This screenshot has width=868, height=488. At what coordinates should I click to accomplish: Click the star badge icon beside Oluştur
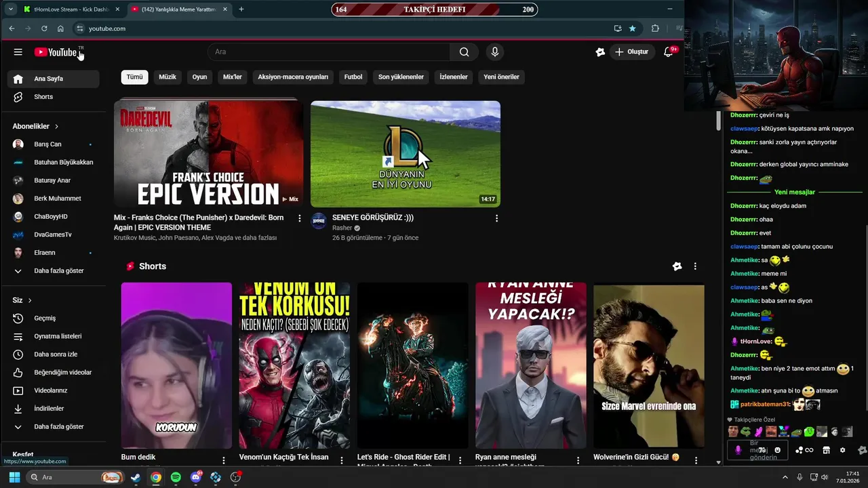coord(600,52)
